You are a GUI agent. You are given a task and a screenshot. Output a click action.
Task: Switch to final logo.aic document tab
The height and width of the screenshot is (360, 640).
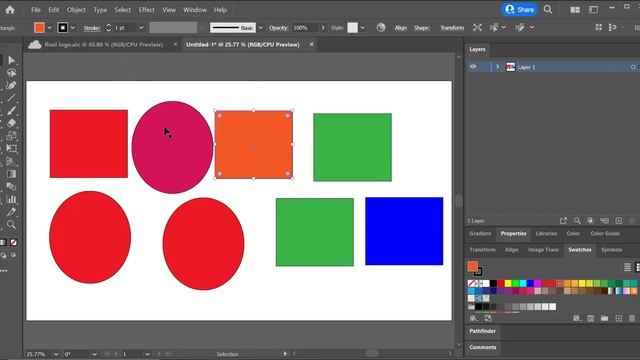[104, 44]
